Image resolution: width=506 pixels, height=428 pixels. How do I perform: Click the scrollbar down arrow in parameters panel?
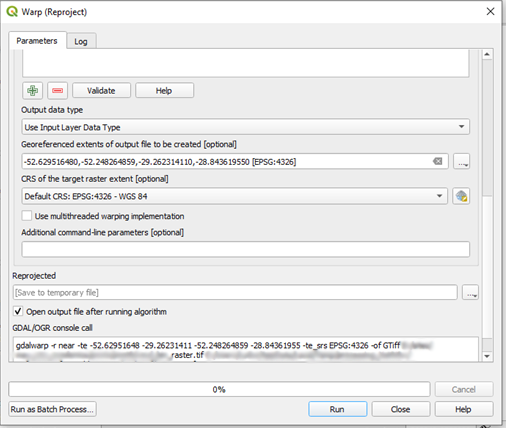point(487,356)
